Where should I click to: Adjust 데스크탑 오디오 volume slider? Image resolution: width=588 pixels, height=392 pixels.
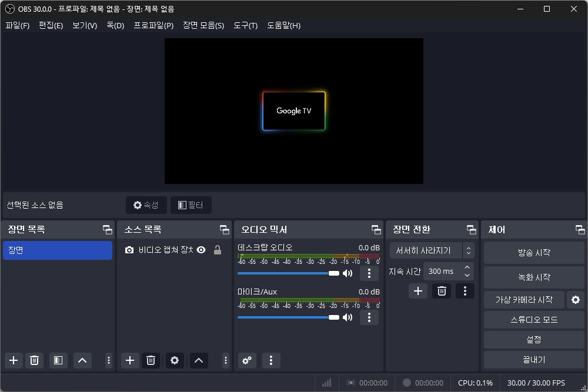pos(288,273)
